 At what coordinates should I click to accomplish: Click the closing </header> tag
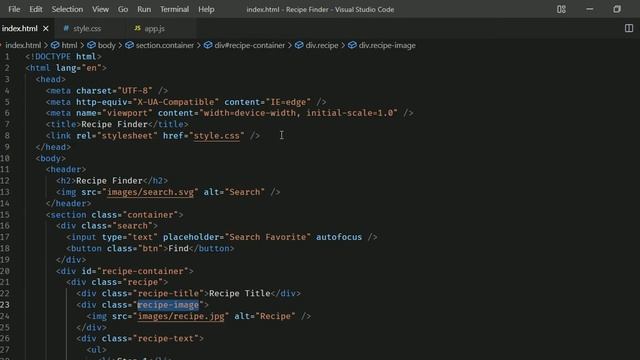[x=69, y=203]
